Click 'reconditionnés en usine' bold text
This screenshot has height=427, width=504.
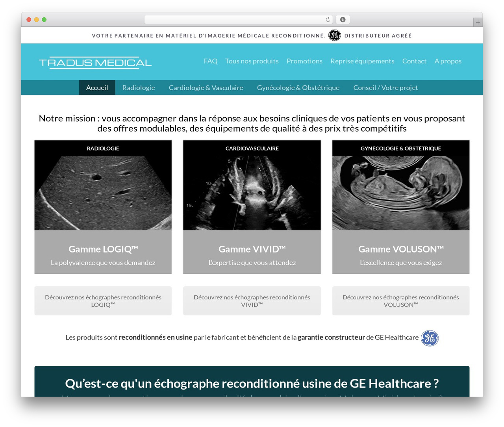click(x=156, y=338)
